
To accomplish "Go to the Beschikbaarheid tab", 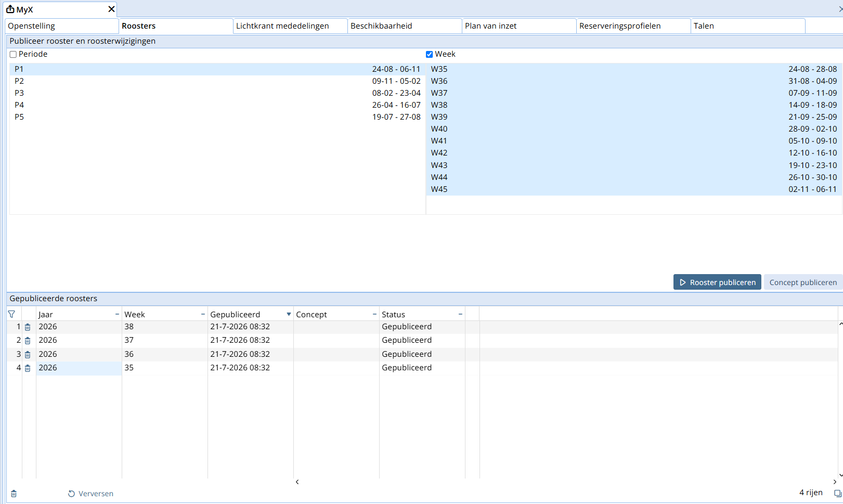I will [x=405, y=26].
